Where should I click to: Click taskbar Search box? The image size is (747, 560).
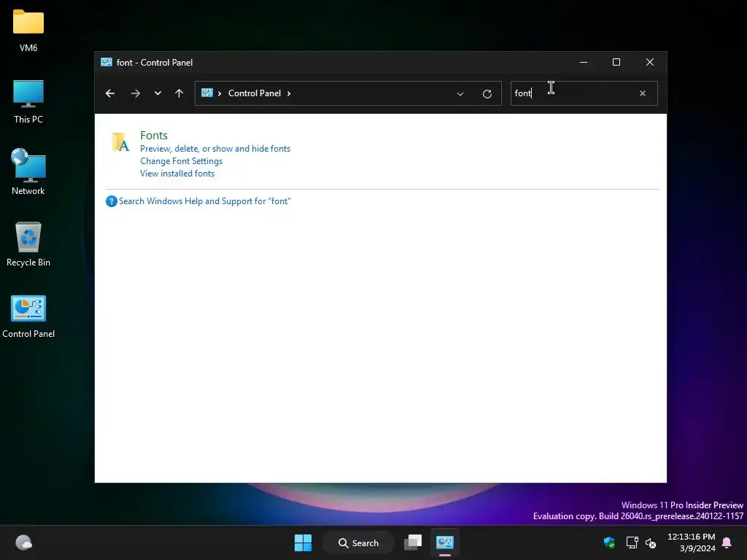[358, 542]
